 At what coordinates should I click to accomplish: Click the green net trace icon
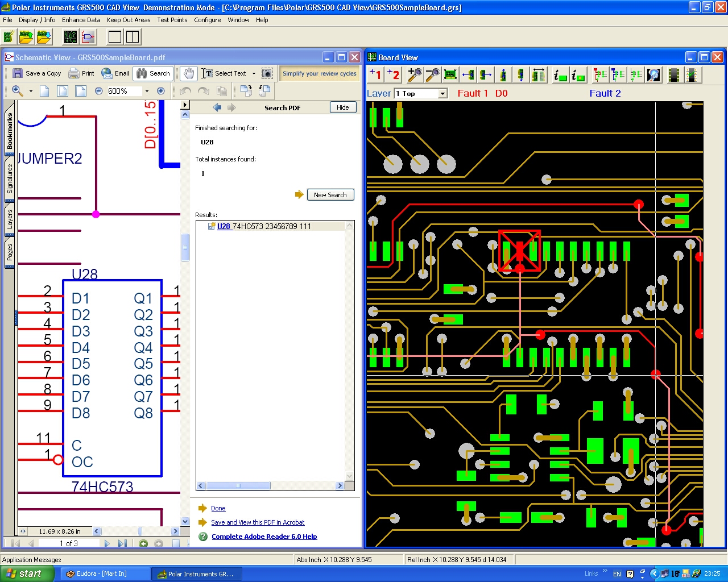636,74
